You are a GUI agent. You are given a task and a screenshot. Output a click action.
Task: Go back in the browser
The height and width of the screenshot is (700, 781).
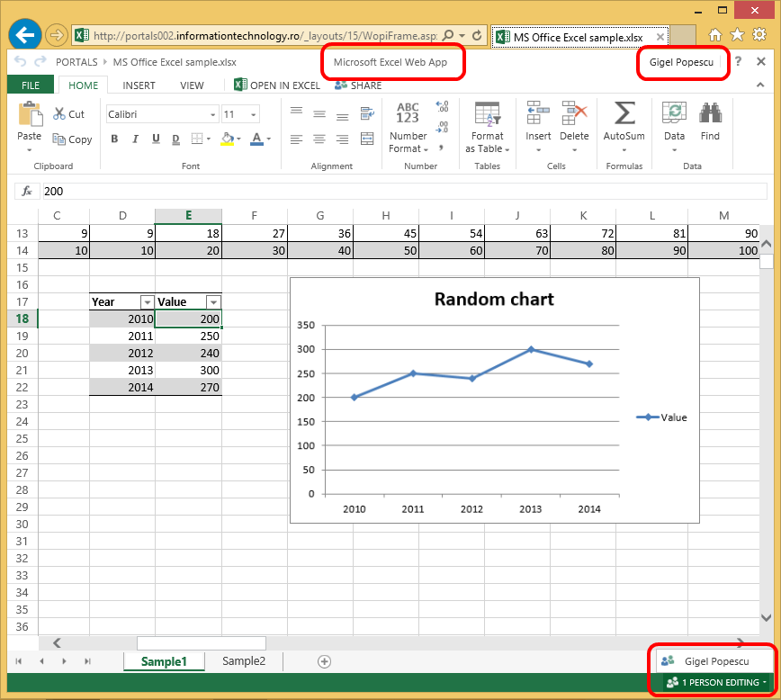coord(24,35)
